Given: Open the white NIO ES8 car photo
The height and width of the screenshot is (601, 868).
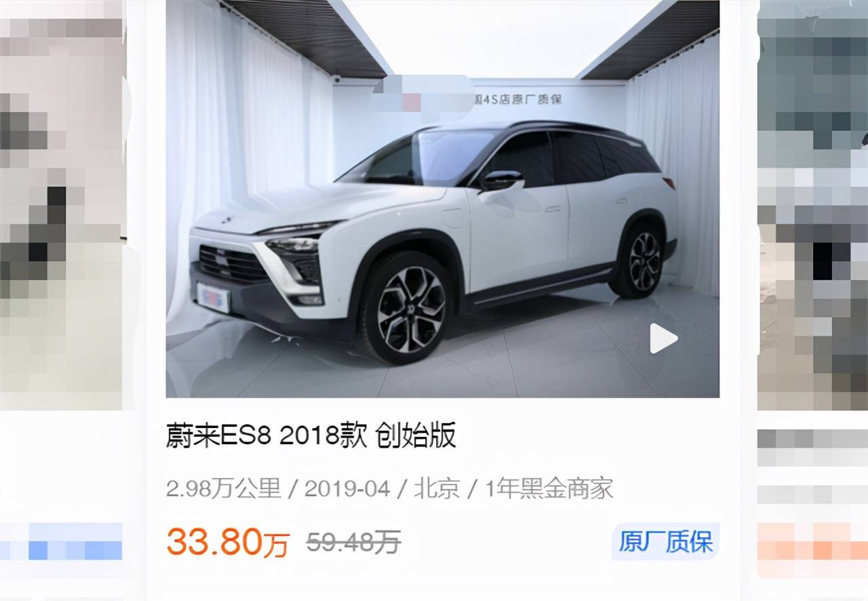Looking at the screenshot, I should pyautogui.click(x=442, y=198).
